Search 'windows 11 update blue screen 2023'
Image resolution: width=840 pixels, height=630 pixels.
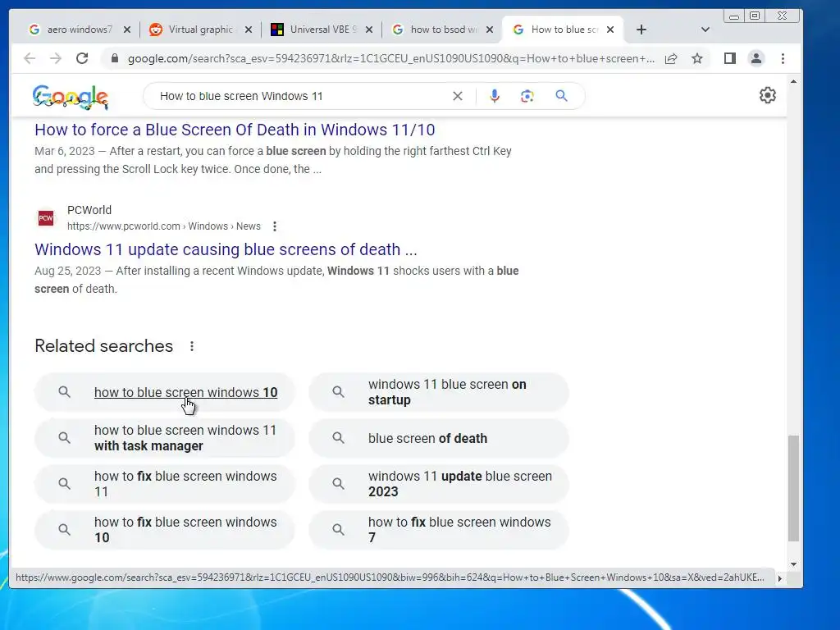pyautogui.click(x=439, y=484)
